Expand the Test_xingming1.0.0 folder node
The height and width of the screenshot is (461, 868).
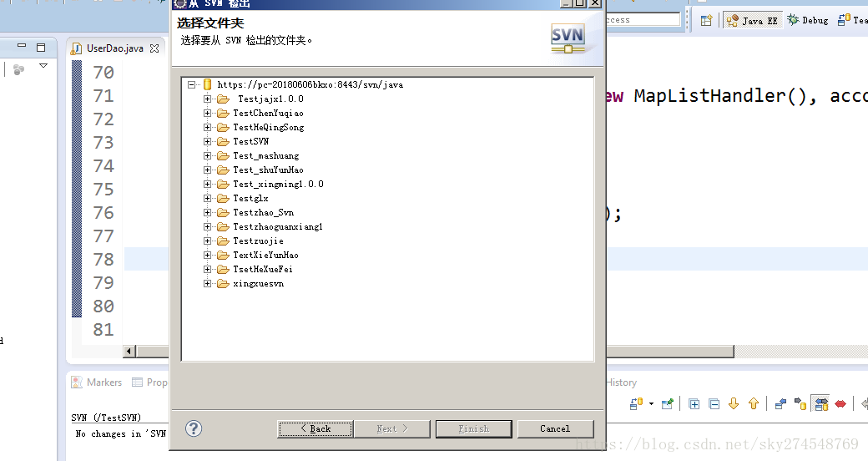tap(207, 184)
